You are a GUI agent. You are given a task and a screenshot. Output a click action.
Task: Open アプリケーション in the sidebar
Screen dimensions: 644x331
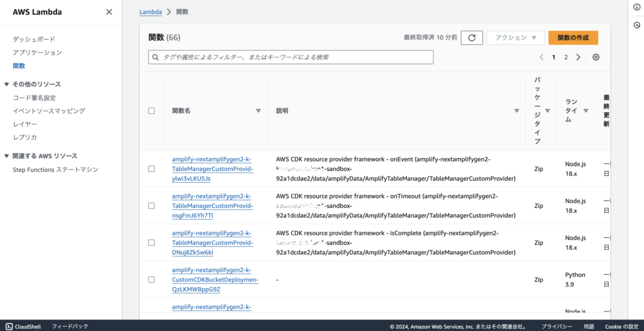pyautogui.click(x=37, y=53)
